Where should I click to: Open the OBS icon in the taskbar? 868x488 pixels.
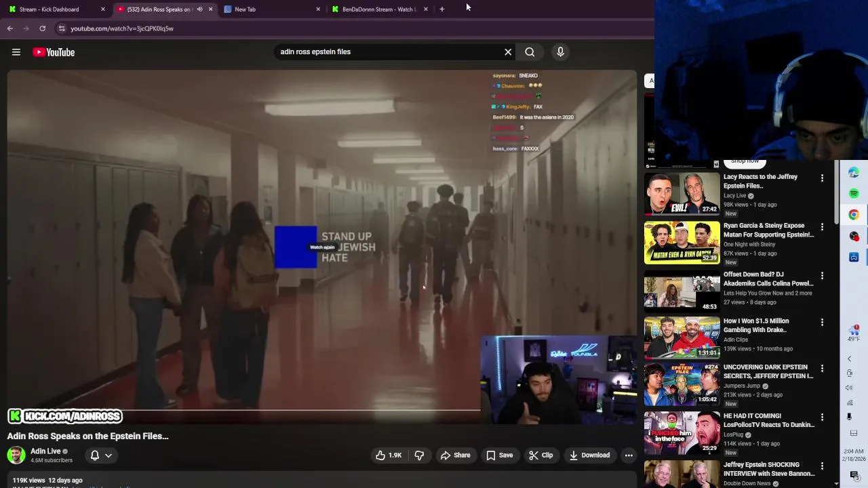(x=854, y=236)
